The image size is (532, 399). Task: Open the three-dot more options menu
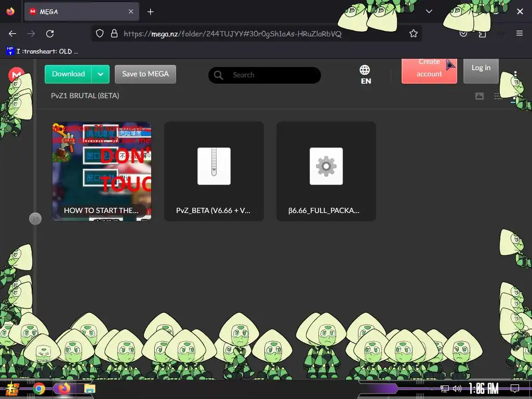515,74
